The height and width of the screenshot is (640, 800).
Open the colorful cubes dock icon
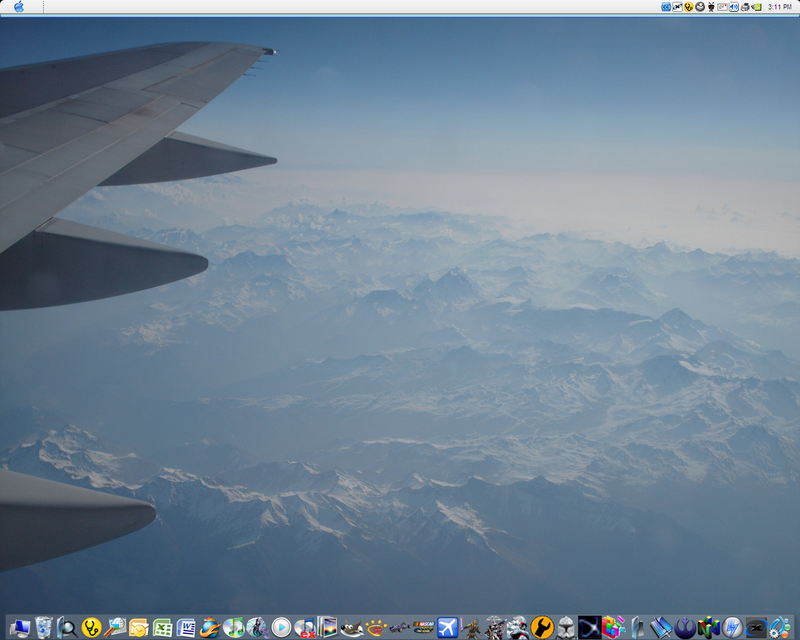[x=614, y=627]
